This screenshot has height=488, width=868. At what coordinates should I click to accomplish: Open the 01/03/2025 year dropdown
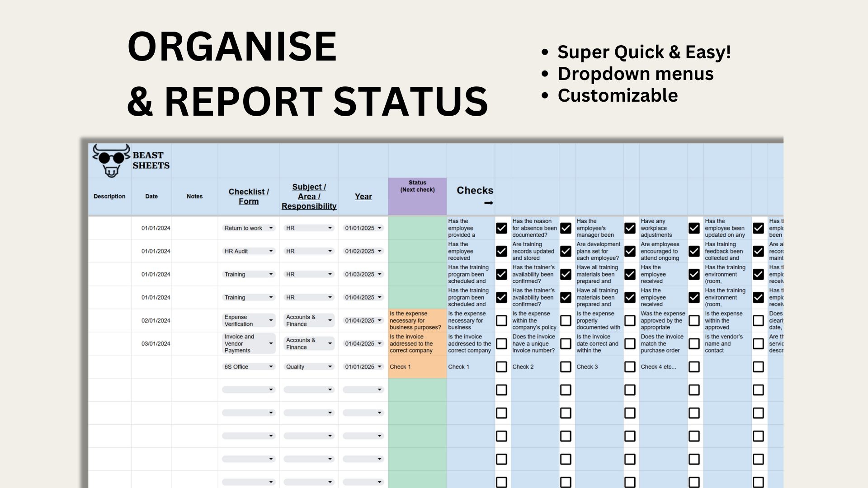click(x=379, y=274)
